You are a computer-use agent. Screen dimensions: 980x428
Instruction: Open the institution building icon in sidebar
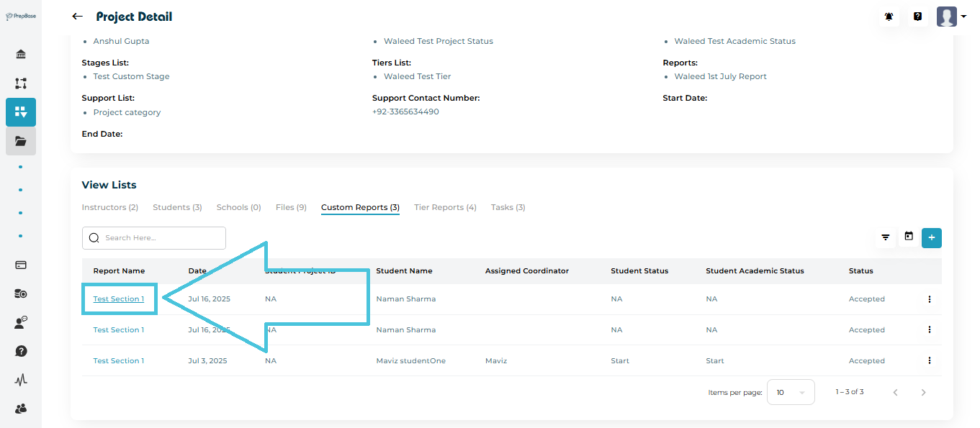21,55
